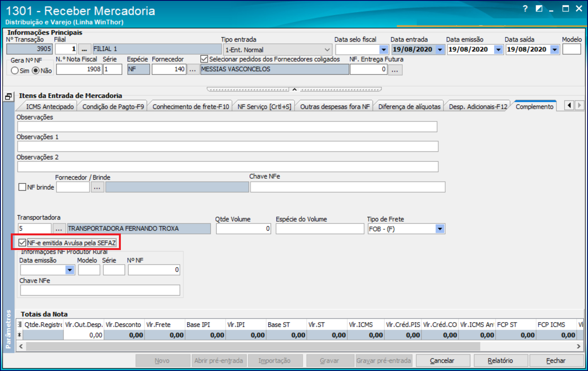Screen dimensions: 588x371
Task: Click Produtor Rural Chave NFe field
Action: (x=100, y=290)
